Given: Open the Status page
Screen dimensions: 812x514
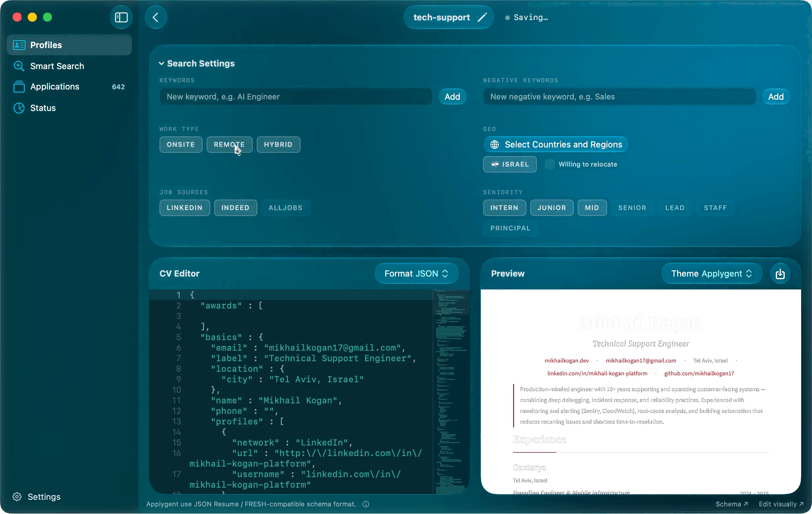Looking at the screenshot, I should pos(69,108).
